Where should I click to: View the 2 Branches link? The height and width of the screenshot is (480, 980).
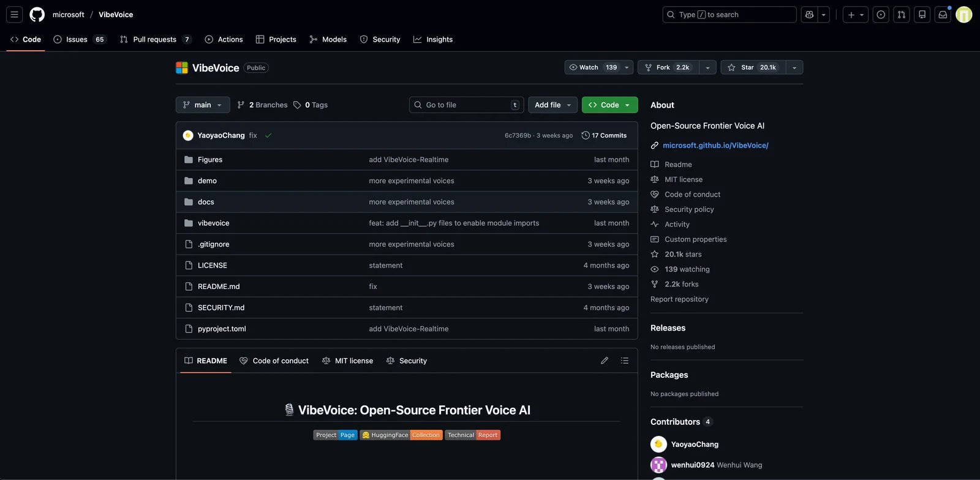(263, 105)
